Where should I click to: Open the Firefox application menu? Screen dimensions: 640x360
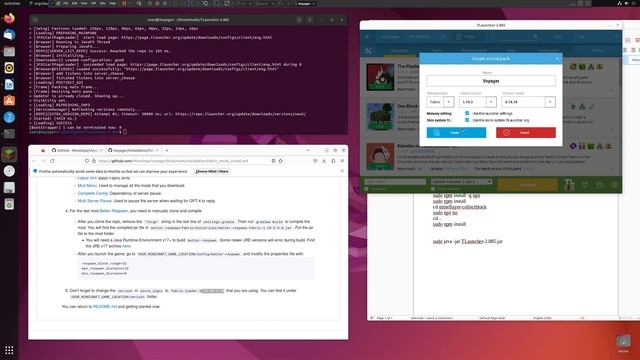342,161
